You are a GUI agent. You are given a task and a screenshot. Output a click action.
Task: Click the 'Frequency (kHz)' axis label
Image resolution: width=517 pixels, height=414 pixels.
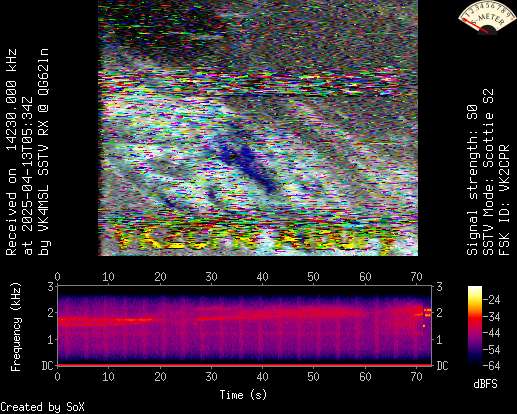click(x=16, y=327)
